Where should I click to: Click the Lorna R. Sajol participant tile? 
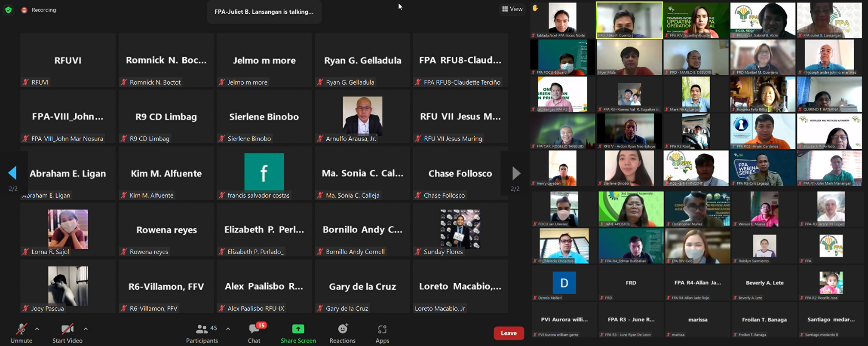pyautogui.click(x=68, y=230)
